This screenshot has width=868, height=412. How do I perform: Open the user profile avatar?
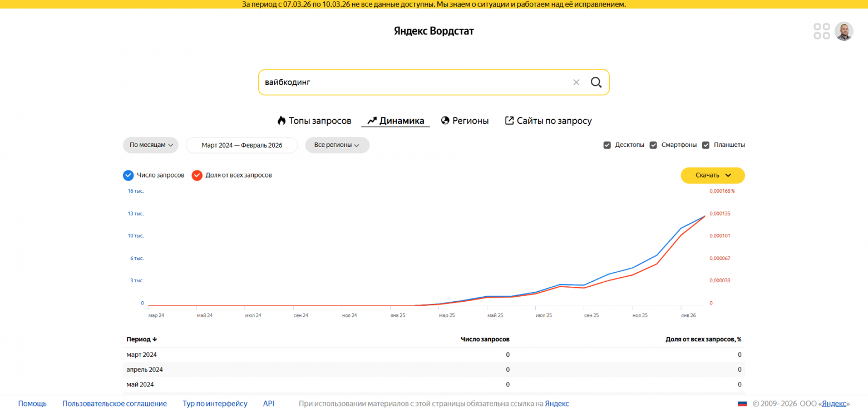point(844,31)
